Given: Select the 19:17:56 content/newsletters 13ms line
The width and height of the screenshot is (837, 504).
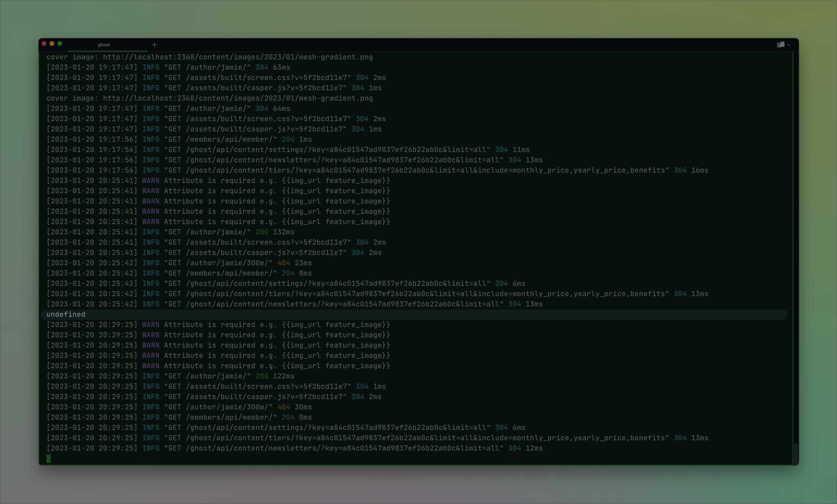Looking at the screenshot, I should tap(295, 160).
